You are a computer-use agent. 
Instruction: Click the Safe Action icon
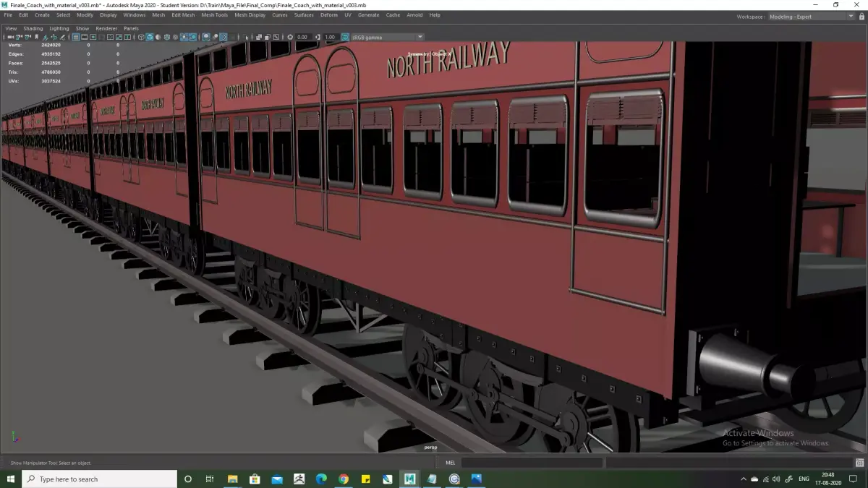[x=119, y=37]
